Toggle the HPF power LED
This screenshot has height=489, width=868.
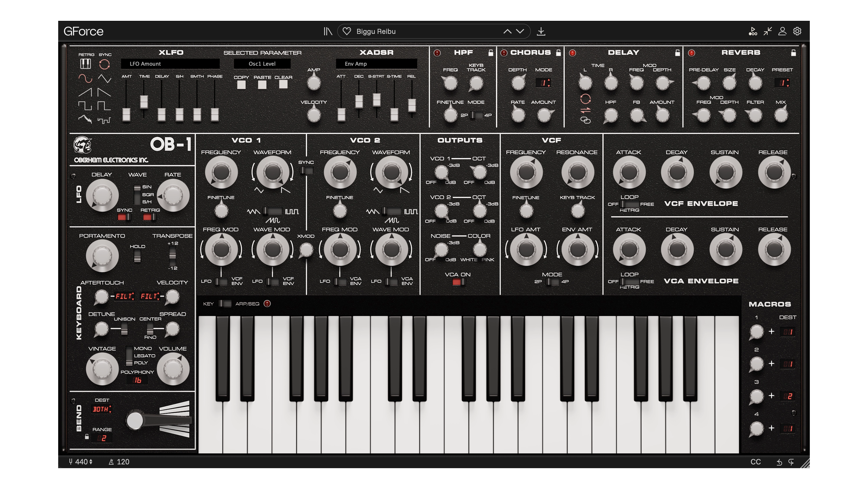click(437, 53)
